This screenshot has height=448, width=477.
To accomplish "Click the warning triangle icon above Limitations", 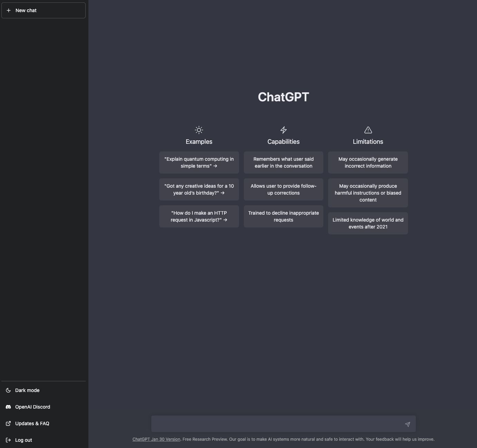I will (368, 130).
